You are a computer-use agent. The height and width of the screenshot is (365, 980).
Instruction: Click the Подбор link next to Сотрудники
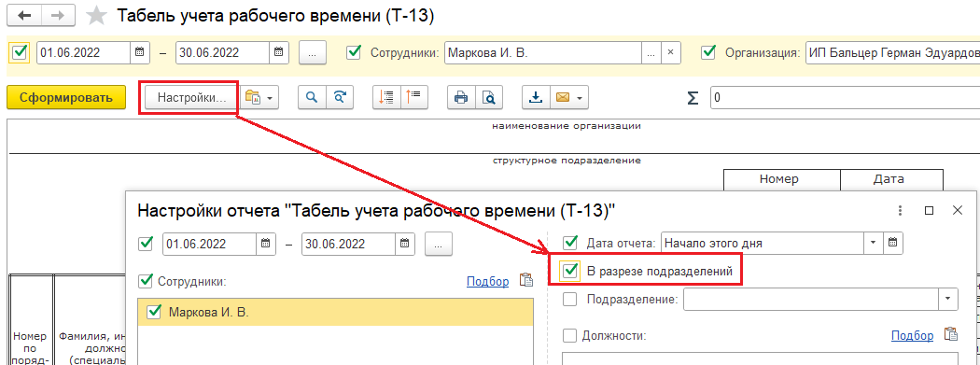(487, 281)
